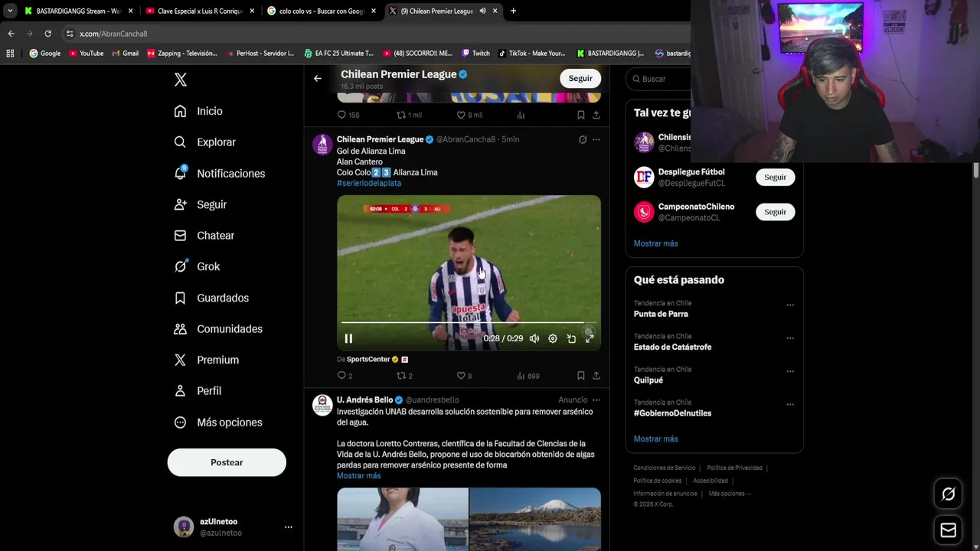Screen dimensions: 980x551
Task: Share the Alianza Lima post
Action: (596, 376)
